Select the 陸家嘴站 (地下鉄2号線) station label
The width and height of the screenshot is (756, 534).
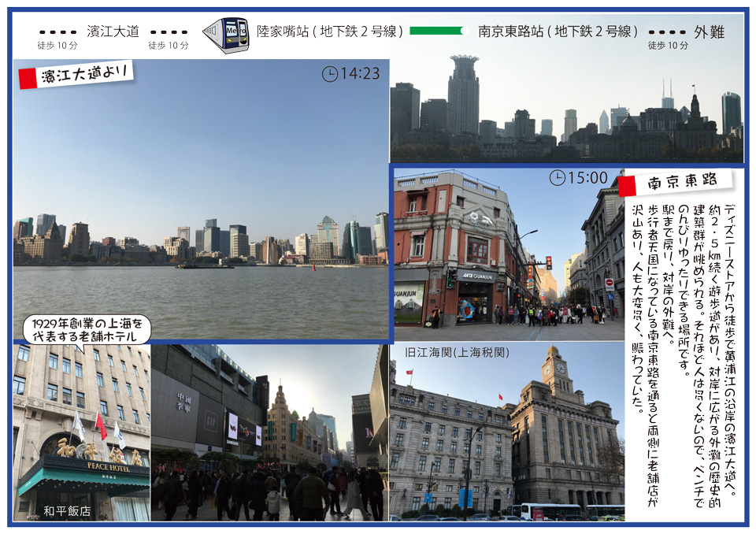pos(331,32)
